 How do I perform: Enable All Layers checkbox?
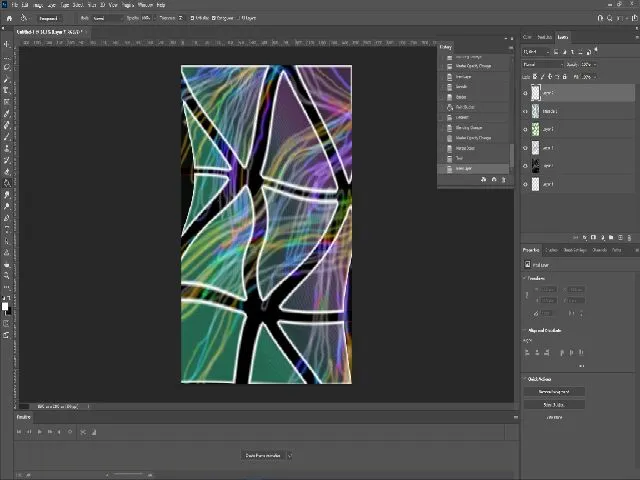click(x=238, y=18)
